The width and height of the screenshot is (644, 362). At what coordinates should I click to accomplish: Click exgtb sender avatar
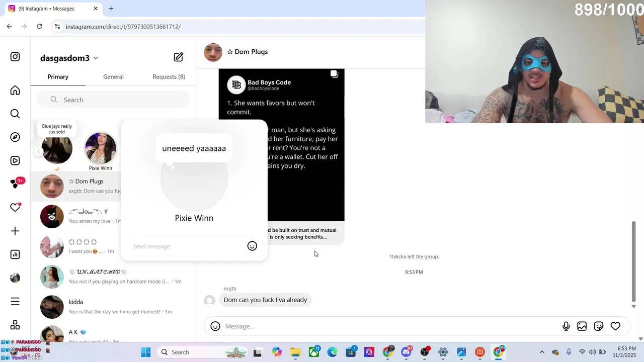click(x=210, y=301)
